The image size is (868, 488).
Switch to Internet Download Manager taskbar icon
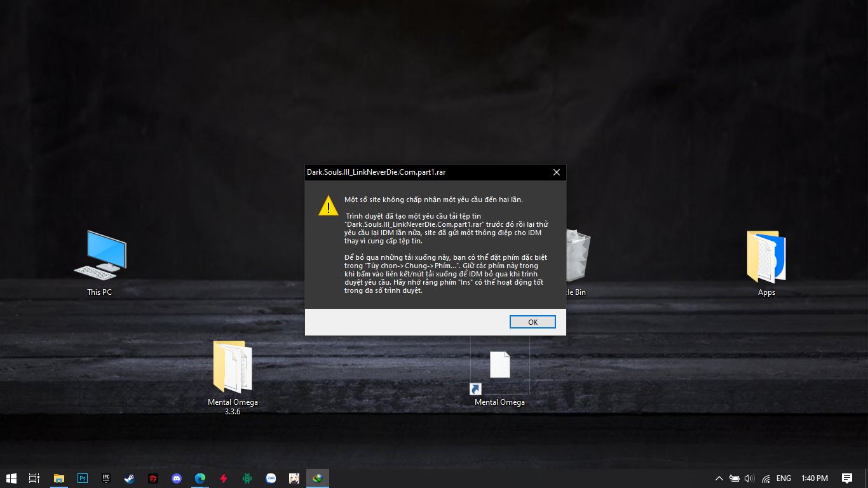click(x=318, y=478)
